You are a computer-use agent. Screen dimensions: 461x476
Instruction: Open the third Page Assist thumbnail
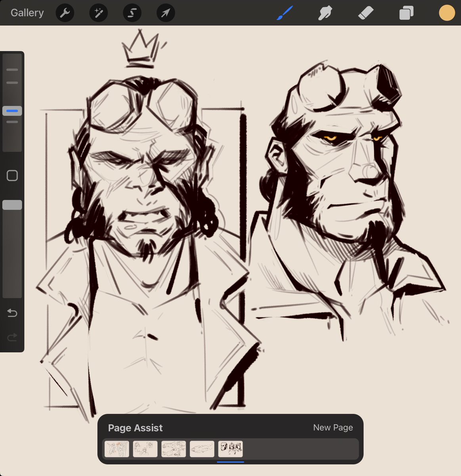[174, 449]
